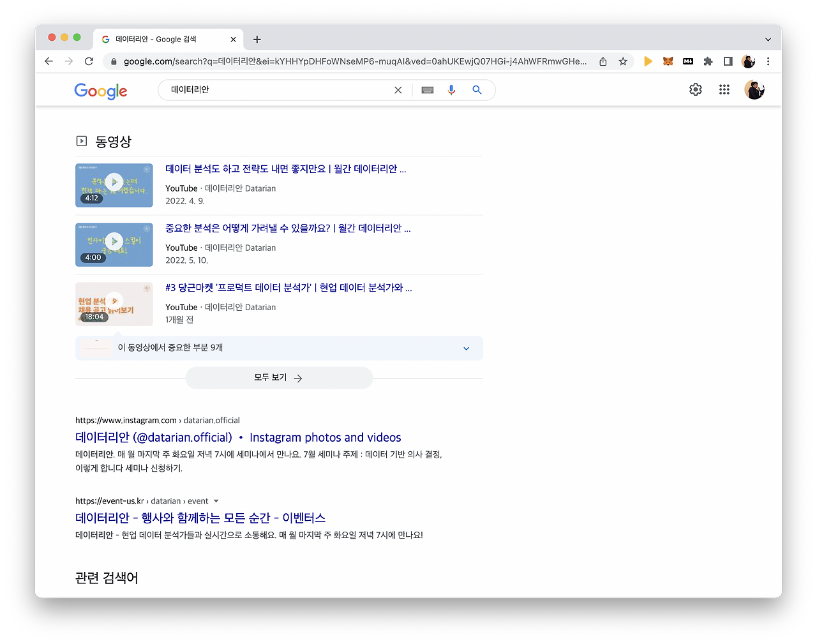The width and height of the screenshot is (817, 644).
Task: Open video '중요한 분석은 어떻게 가려낼 수 있을까요?'
Action: coord(288,228)
